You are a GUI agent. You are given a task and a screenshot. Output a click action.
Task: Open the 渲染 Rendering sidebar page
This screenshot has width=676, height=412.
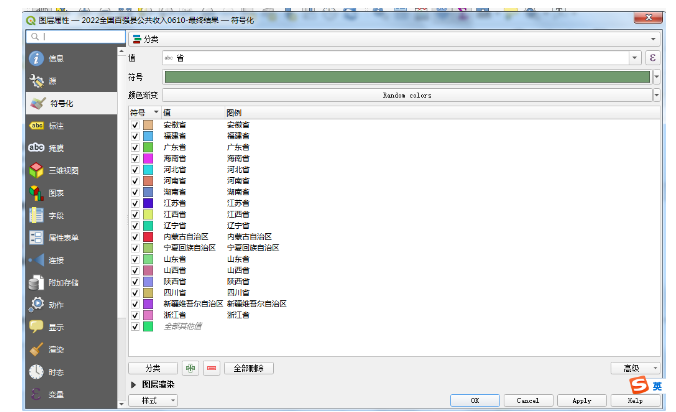[x=71, y=350]
